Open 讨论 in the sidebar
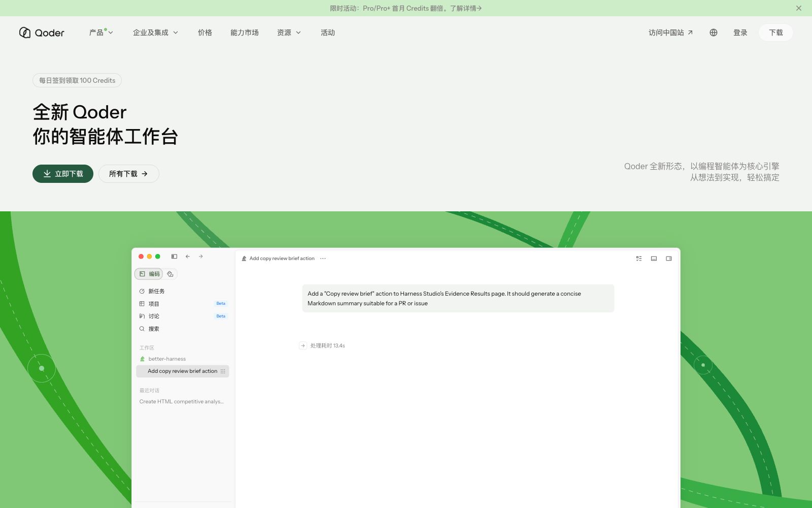Image resolution: width=812 pixels, height=508 pixels. [x=183, y=316]
